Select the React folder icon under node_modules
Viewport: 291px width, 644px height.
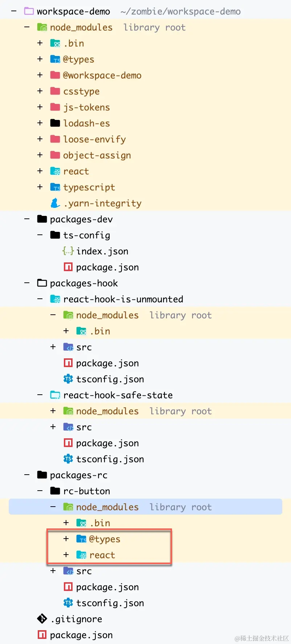[x=55, y=171]
